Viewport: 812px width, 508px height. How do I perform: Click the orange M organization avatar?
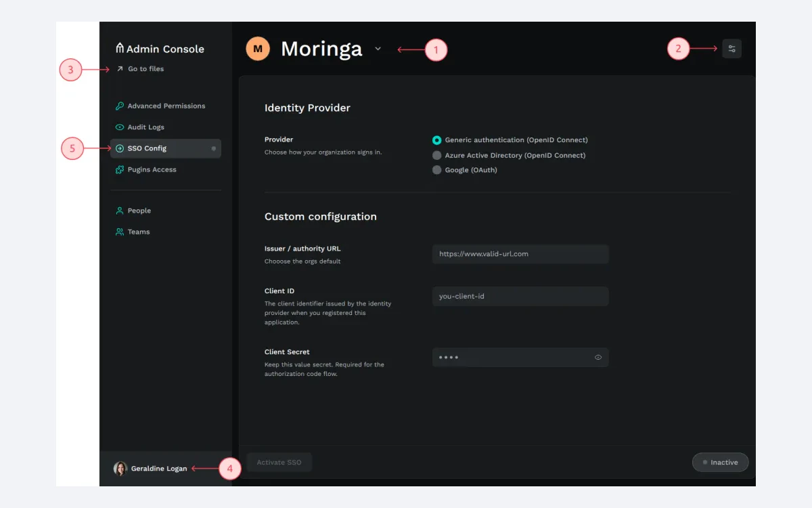point(258,49)
